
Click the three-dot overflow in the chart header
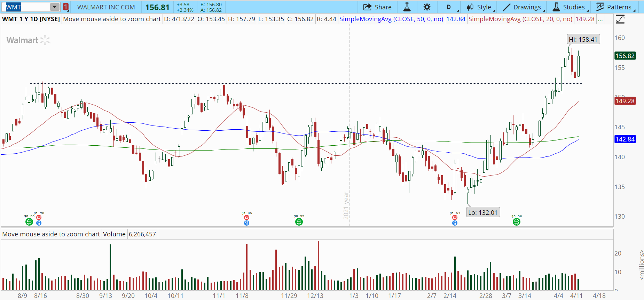pos(600,19)
